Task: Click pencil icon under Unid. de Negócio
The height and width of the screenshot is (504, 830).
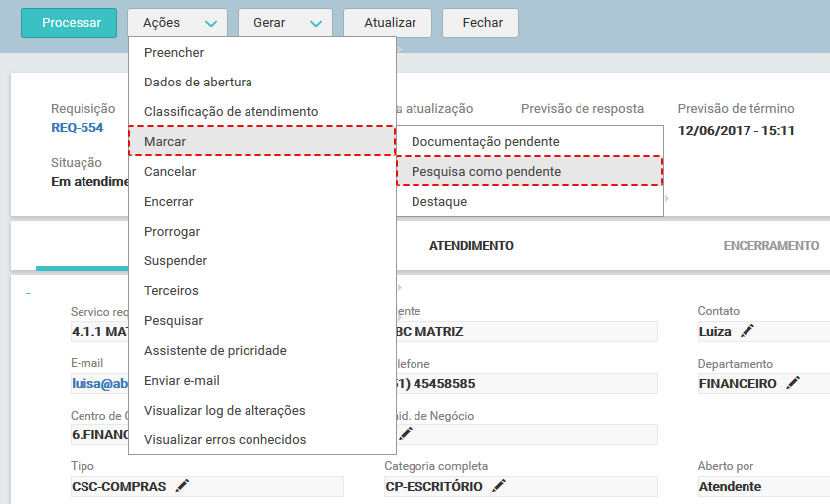Action: [406, 434]
